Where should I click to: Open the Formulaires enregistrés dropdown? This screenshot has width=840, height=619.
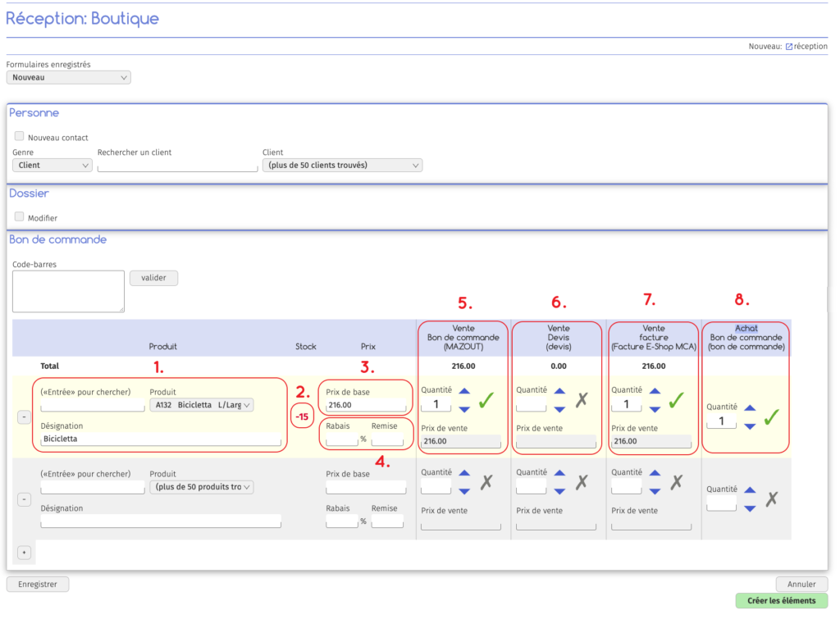pyautogui.click(x=68, y=76)
